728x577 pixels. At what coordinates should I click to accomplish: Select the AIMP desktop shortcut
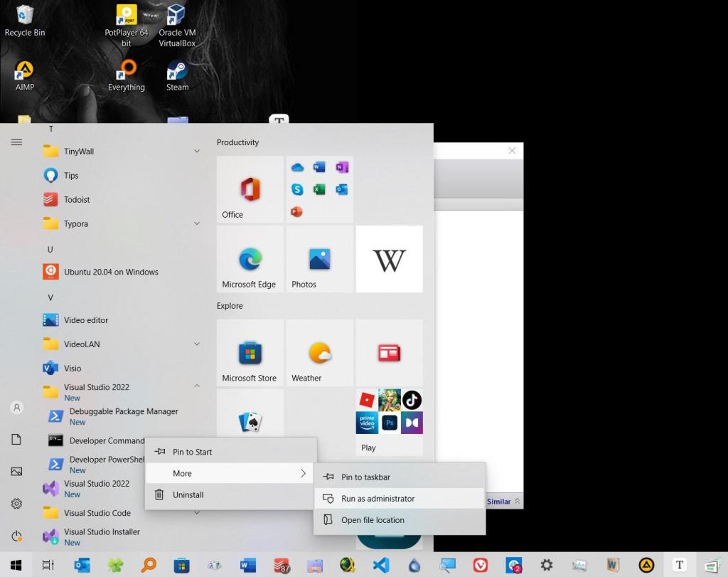25,75
